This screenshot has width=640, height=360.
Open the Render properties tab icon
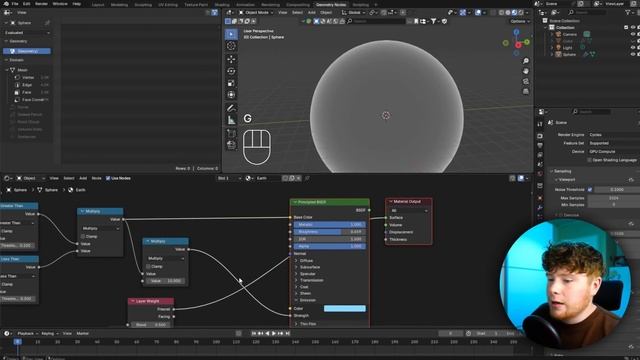pyautogui.click(x=540, y=136)
